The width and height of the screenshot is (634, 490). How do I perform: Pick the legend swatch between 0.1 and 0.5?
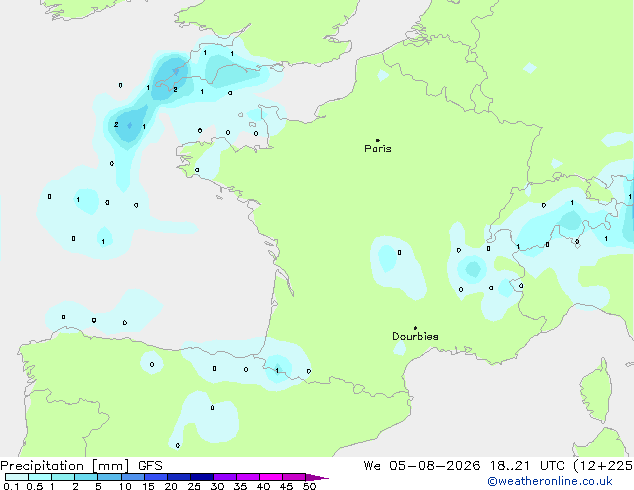coord(17,477)
